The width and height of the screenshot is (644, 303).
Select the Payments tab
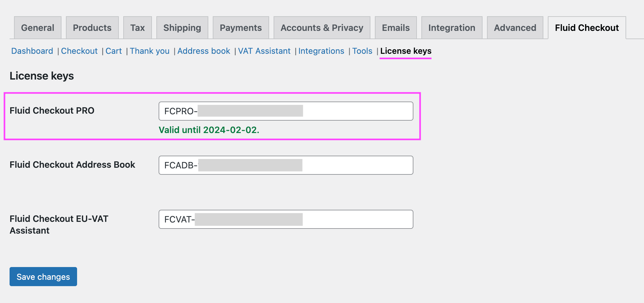240,28
